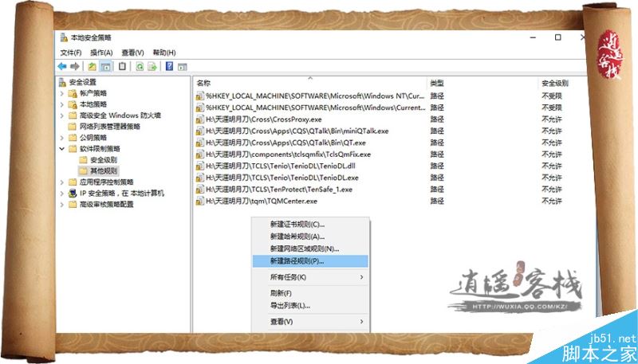Go up one level using folder icon

pyautogui.click(x=93, y=67)
